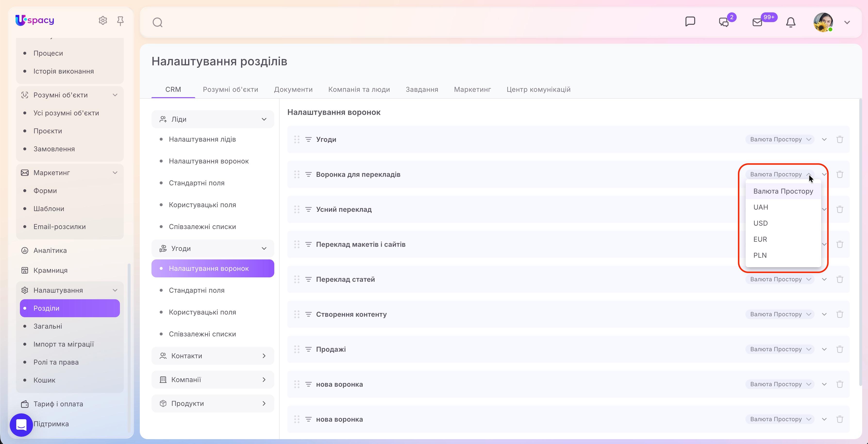Open the comments icon with badge 2

pyautogui.click(x=724, y=22)
